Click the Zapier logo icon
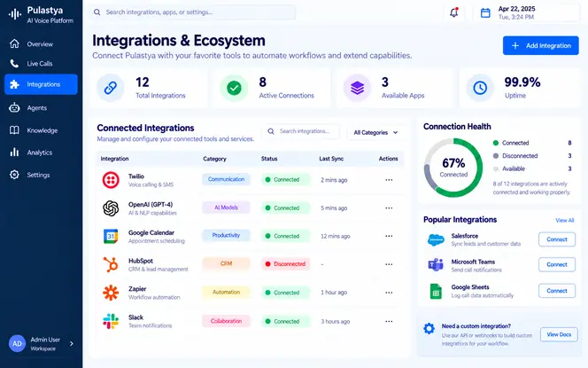This screenshot has height=368, width=588. coord(111,293)
